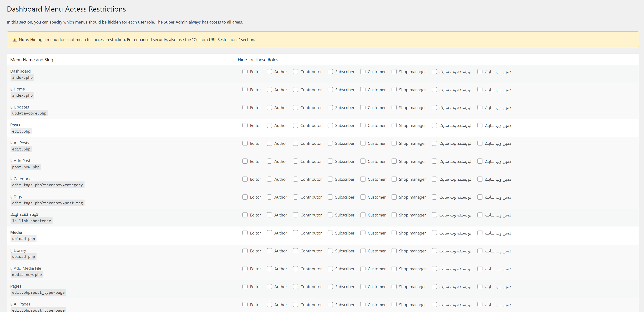Hide All Pages menu for Editor role
The image size is (644, 312).
[245, 305]
